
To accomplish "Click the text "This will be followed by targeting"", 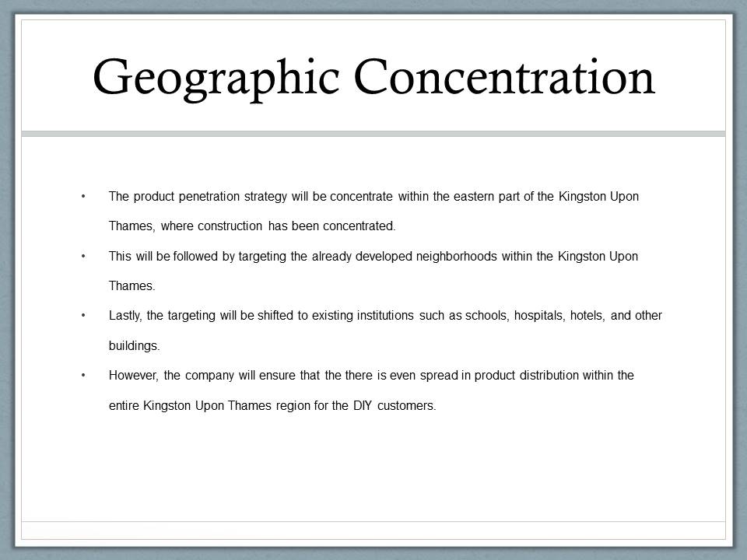I will coord(198,256).
